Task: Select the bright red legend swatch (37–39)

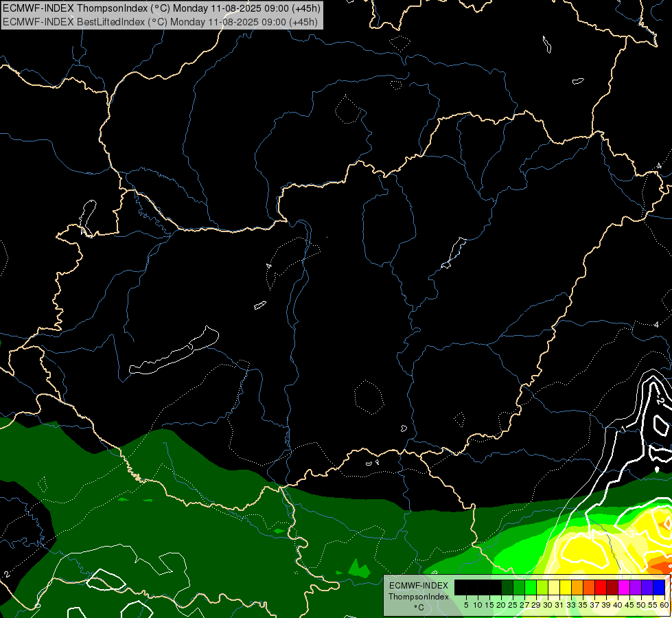Action: [x=601, y=587]
